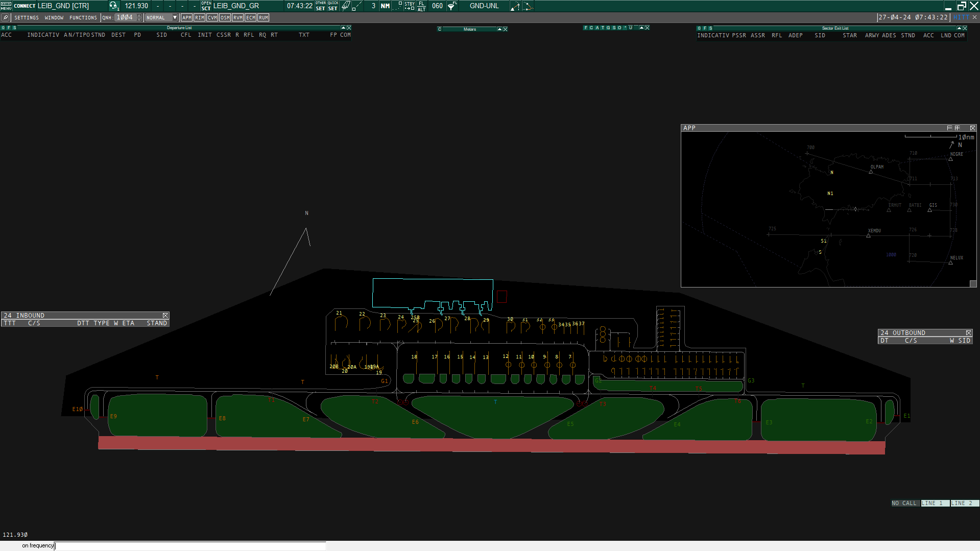Screen dimensions: 980x551
Task: Click the LINE 2 button
Action: coord(964,503)
